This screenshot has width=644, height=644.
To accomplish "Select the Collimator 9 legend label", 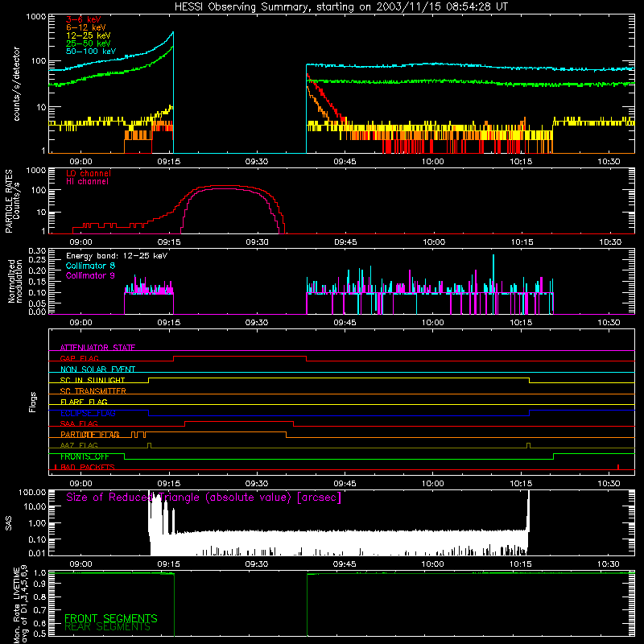I will pyautogui.click(x=90, y=275).
